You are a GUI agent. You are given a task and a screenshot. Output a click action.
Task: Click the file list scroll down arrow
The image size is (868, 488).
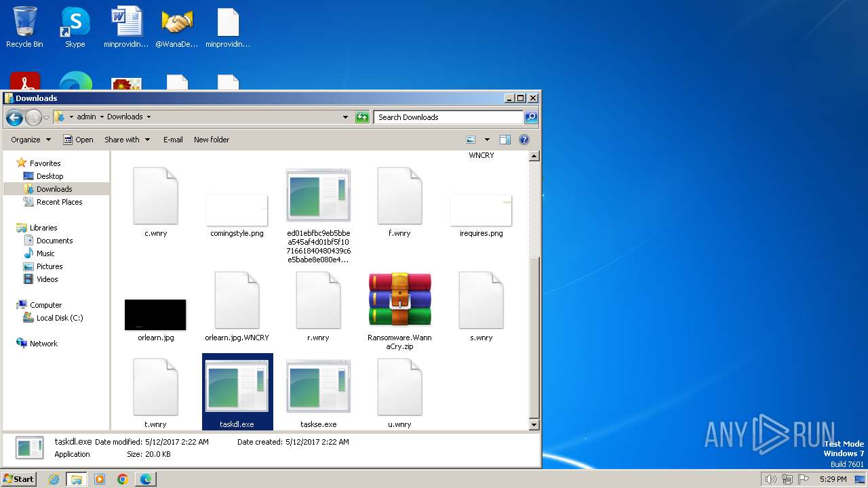pyautogui.click(x=534, y=424)
